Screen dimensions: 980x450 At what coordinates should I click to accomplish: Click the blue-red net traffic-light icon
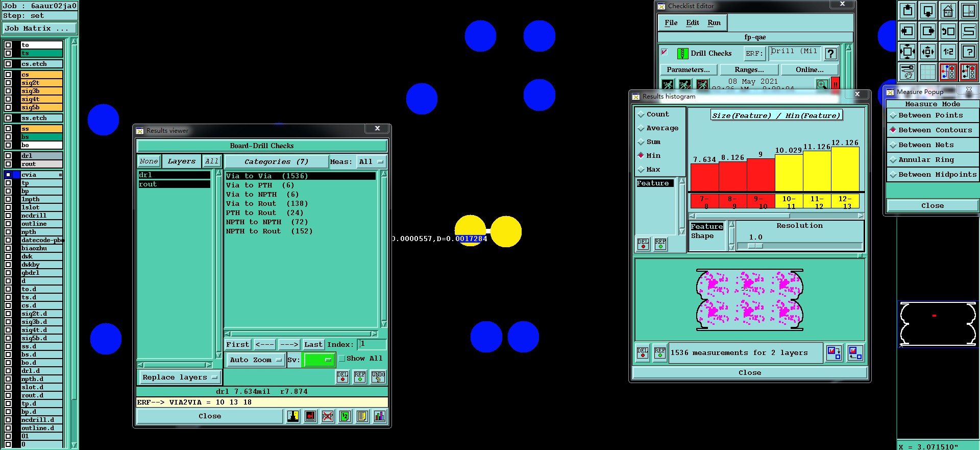(948, 72)
